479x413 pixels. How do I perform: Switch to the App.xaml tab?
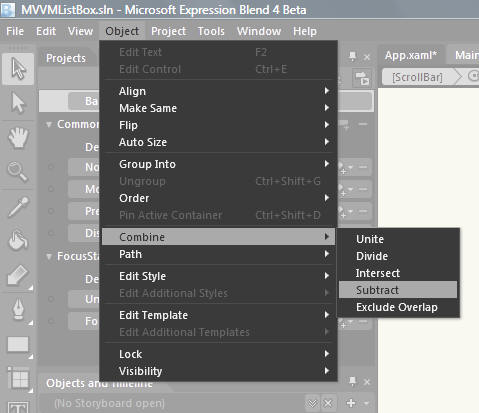pos(411,55)
